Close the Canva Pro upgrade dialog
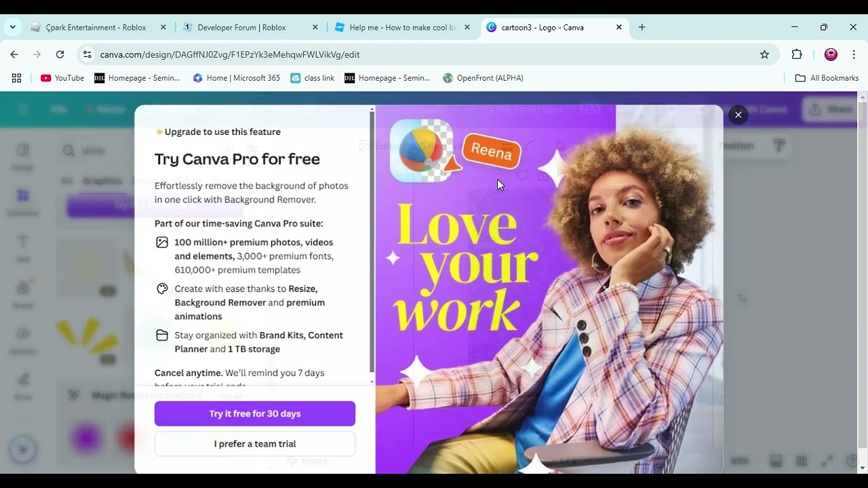The image size is (868, 488). pos(738,115)
